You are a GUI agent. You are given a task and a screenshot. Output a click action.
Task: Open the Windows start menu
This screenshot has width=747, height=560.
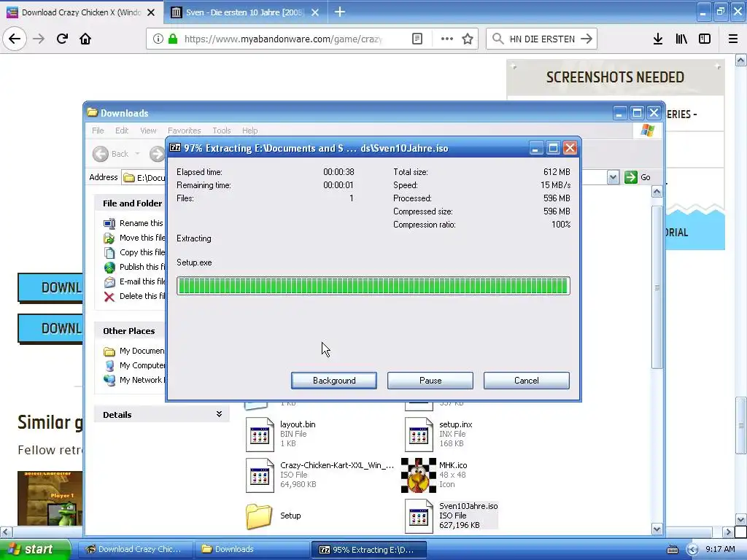[x=35, y=549]
